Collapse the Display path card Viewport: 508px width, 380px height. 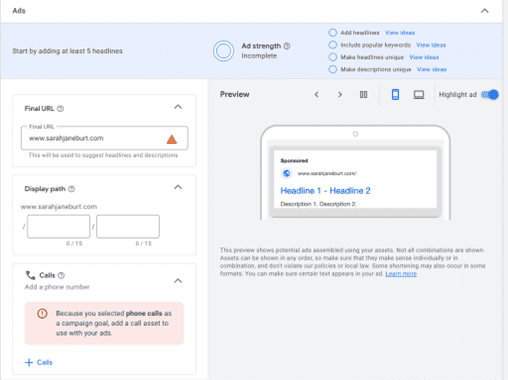(x=178, y=187)
